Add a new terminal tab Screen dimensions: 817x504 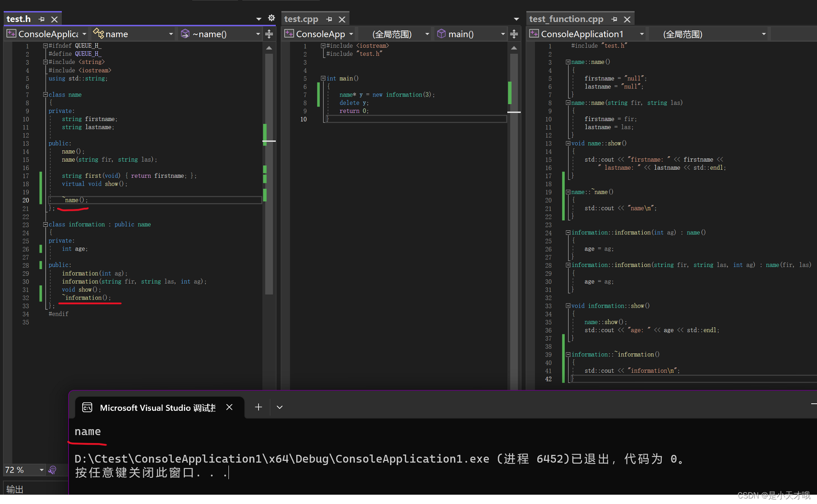(x=259, y=407)
